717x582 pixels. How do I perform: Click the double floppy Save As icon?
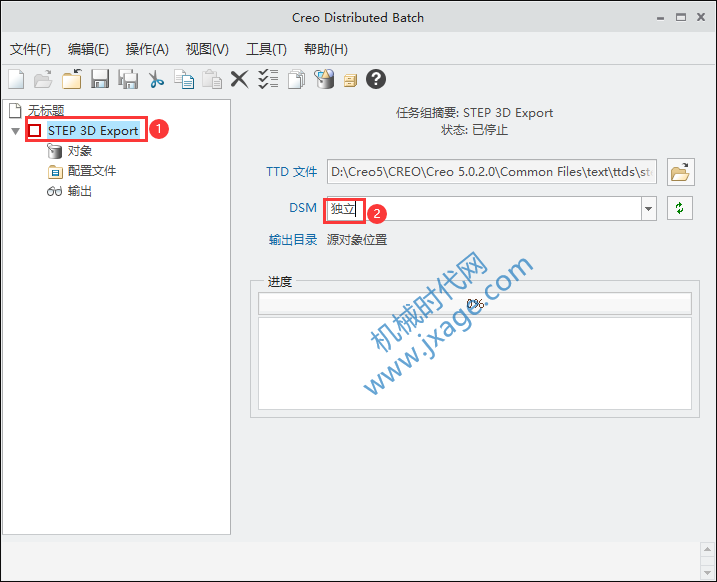tap(128, 80)
